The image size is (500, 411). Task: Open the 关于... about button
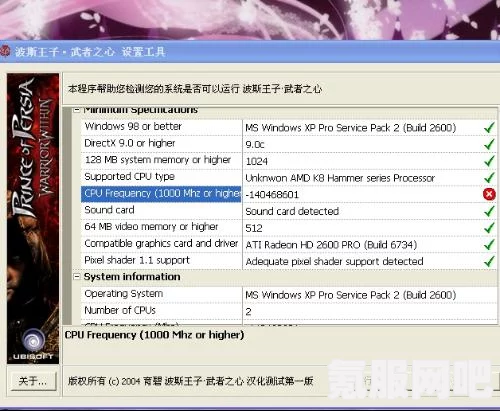(33, 380)
